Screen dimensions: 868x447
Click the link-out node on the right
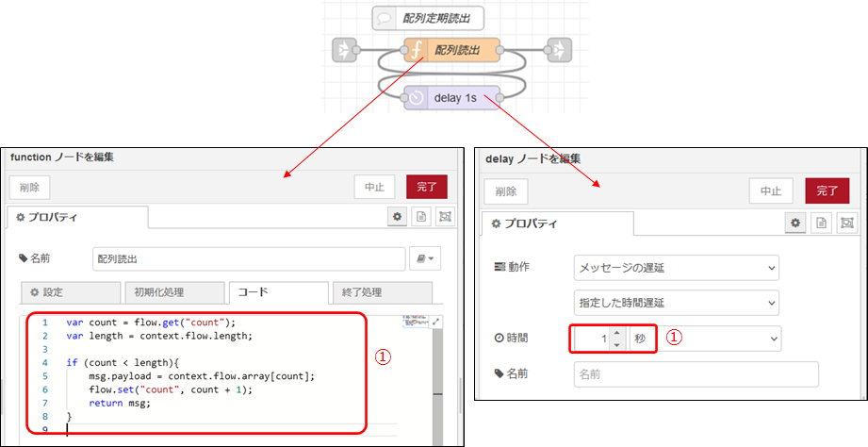point(558,49)
